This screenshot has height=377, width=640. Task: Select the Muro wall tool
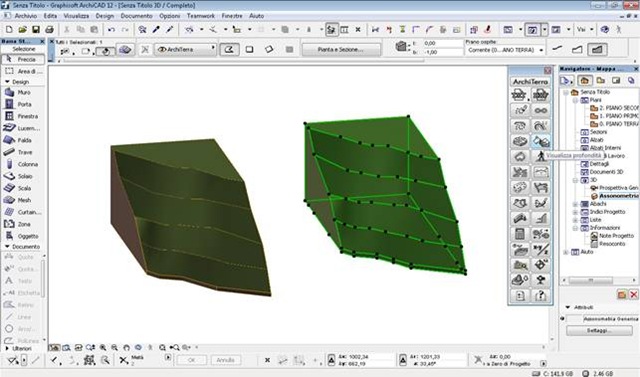coord(23,93)
